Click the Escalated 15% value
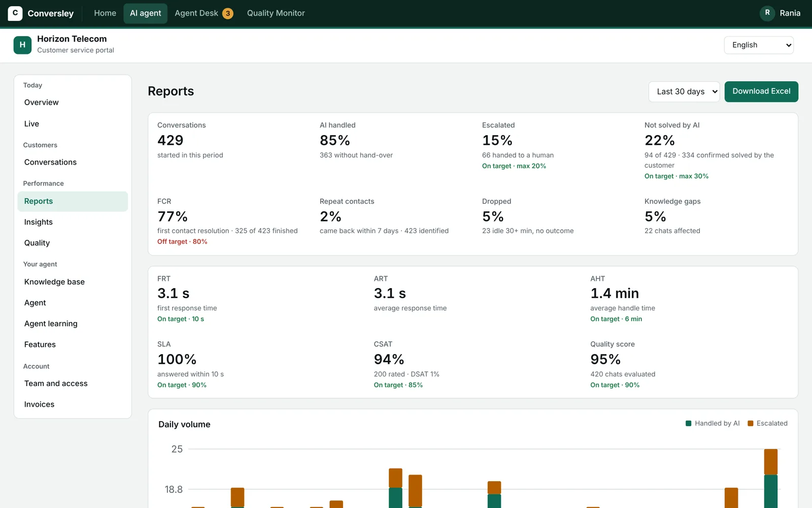This screenshot has height=508, width=812. [x=497, y=140]
